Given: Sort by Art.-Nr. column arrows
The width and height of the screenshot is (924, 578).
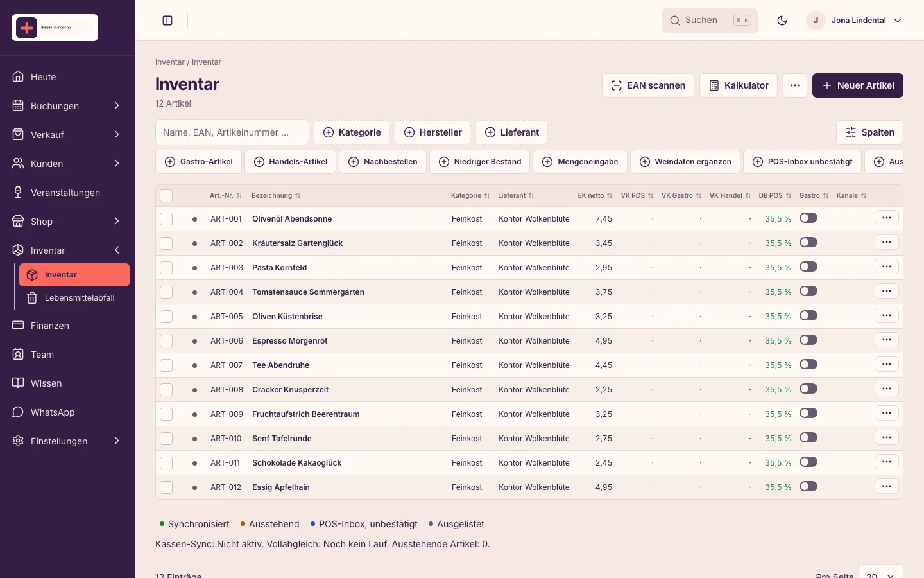Looking at the screenshot, I should click(x=239, y=196).
